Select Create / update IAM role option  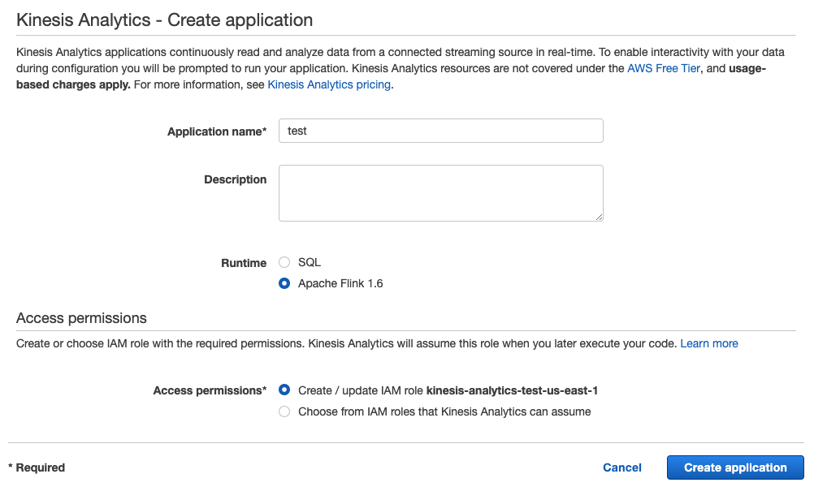pos(284,390)
